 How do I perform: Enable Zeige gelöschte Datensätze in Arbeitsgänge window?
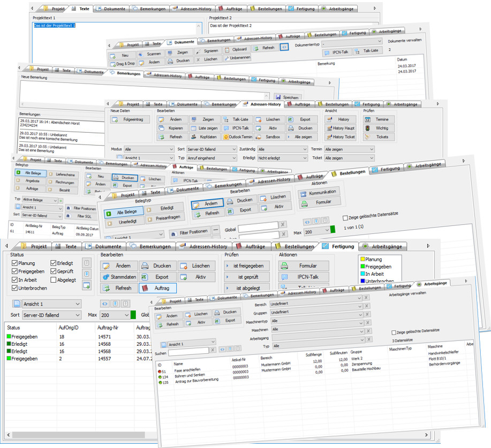pos(394,332)
